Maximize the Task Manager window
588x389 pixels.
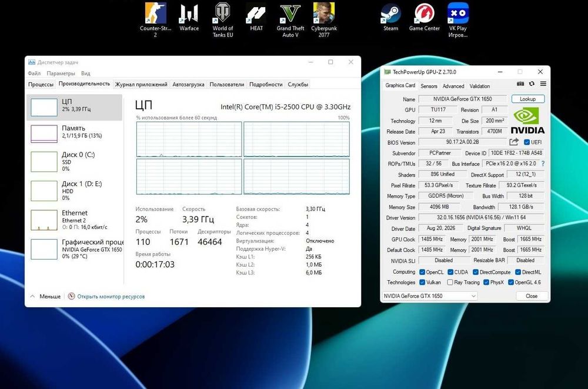(x=330, y=62)
